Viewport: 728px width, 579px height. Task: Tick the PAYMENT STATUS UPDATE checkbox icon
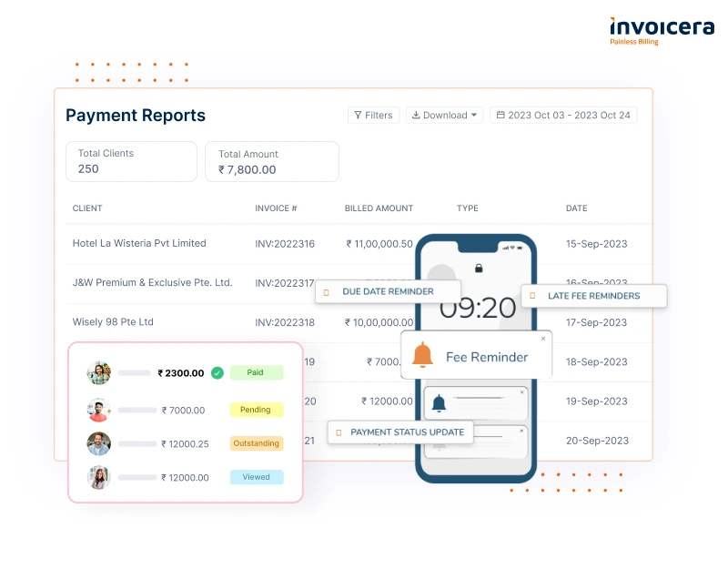click(339, 432)
